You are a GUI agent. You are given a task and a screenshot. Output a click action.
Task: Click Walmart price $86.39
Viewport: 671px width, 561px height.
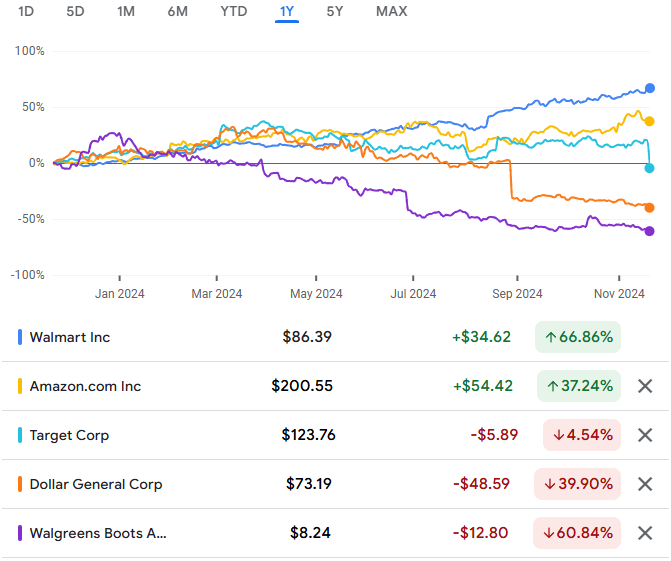[x=307, y=337]
